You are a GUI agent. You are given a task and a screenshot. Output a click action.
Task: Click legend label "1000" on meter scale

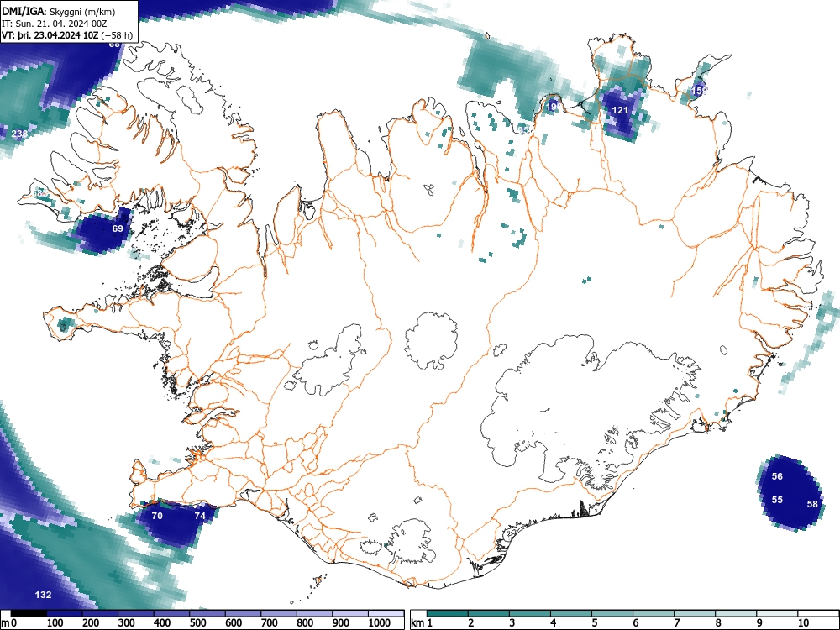pyautogui.click(x=380, y=623)
